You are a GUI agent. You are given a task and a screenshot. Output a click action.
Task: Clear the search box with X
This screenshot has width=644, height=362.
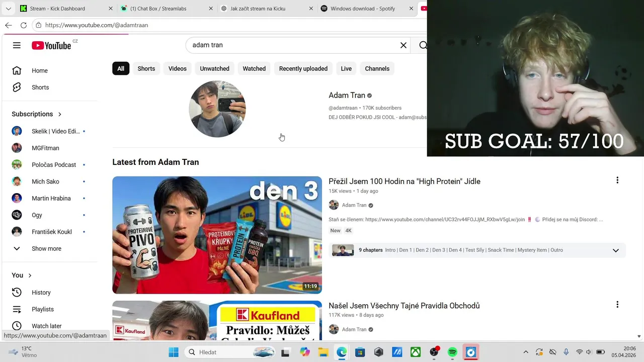(403, 45)
